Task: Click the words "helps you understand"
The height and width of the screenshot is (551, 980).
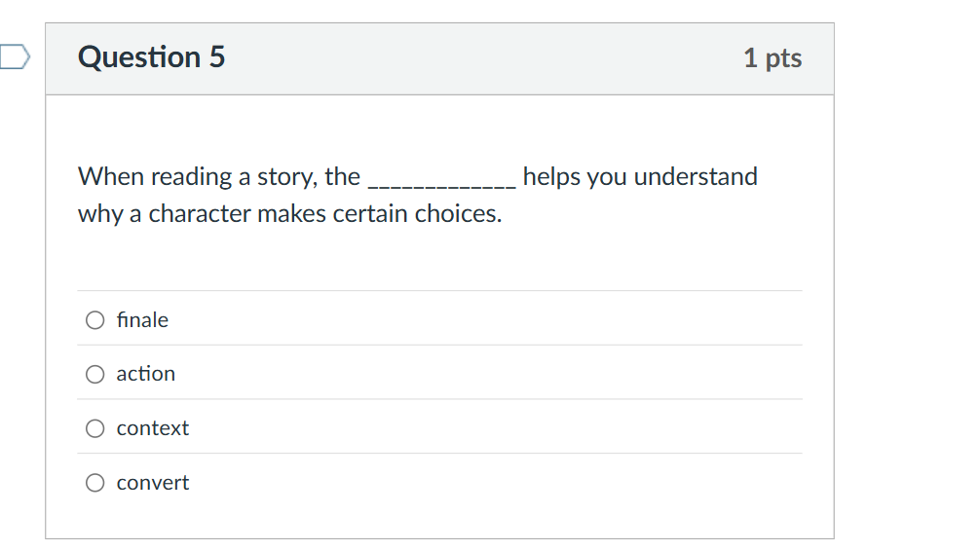Action: pos(640,177)
